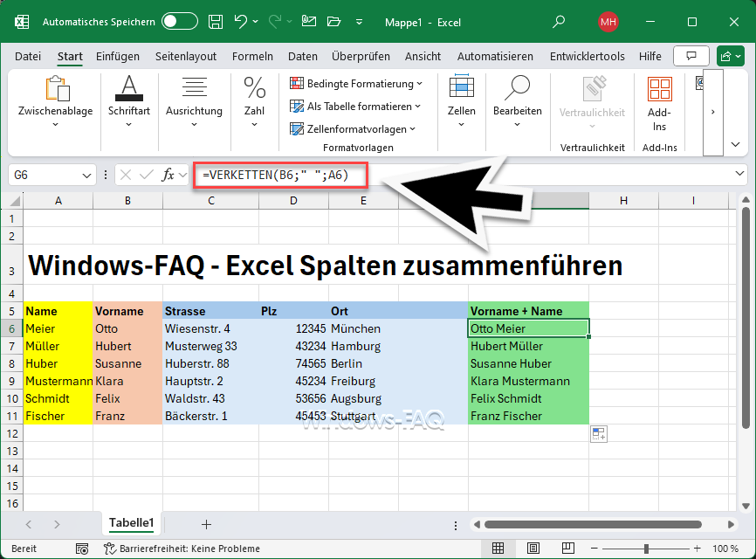Open the Zwischenablage clipboard group
The image size is (756, 559).
pyautogui.click(x=56, y=102)
